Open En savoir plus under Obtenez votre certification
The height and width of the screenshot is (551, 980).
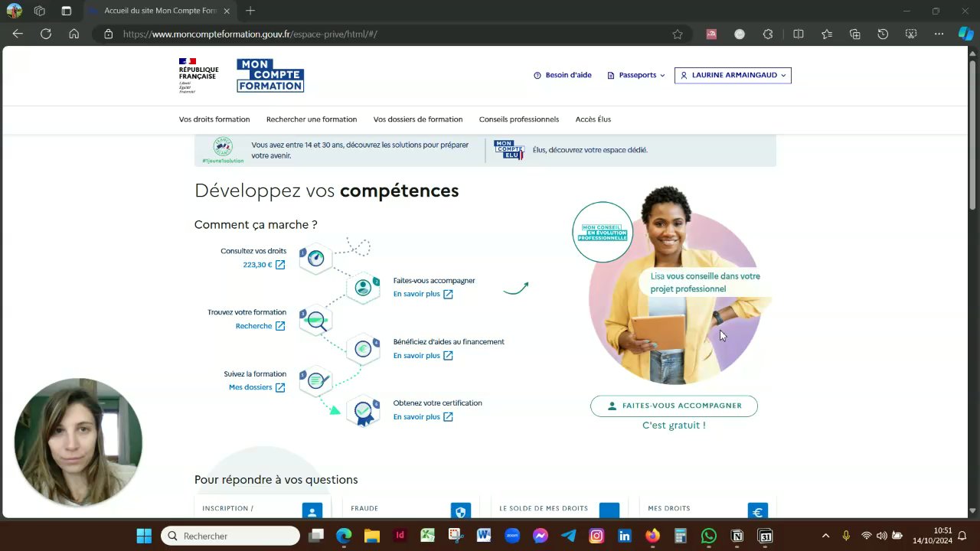click(423, 416)
